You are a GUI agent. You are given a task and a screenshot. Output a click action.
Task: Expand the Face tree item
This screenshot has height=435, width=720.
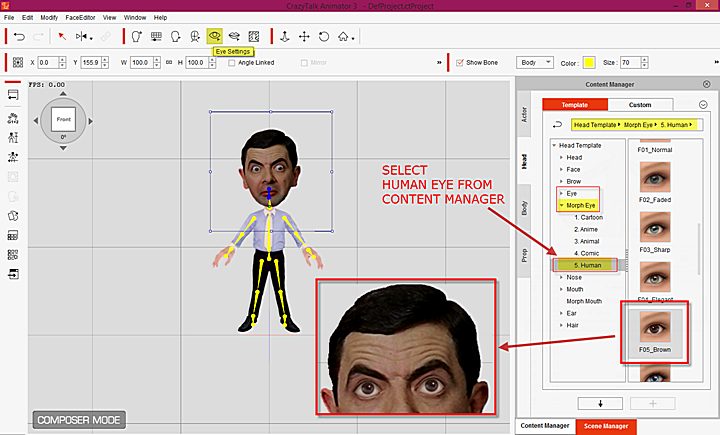tap(561, 169)
